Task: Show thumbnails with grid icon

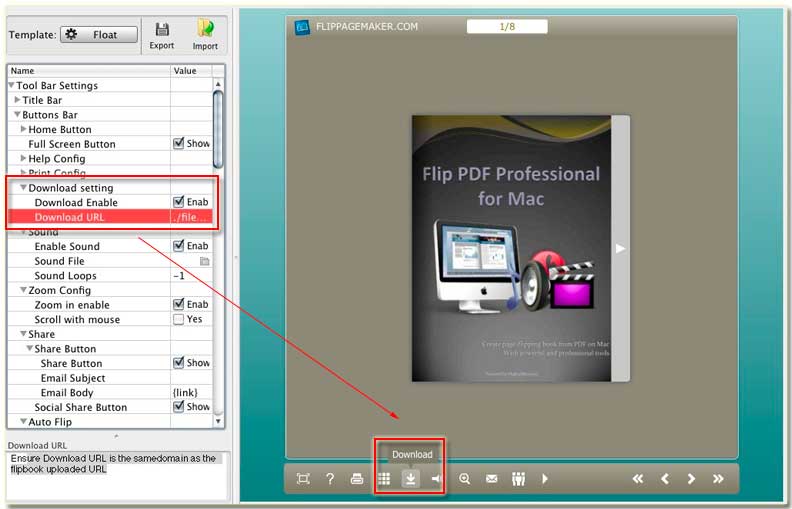Action: [384, 479]
